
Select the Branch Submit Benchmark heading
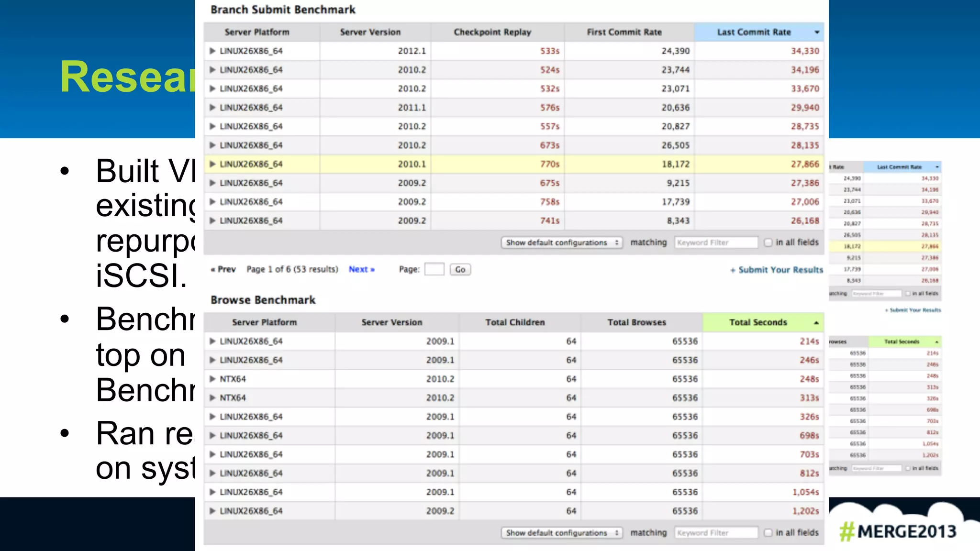click(x=283, y=10)
